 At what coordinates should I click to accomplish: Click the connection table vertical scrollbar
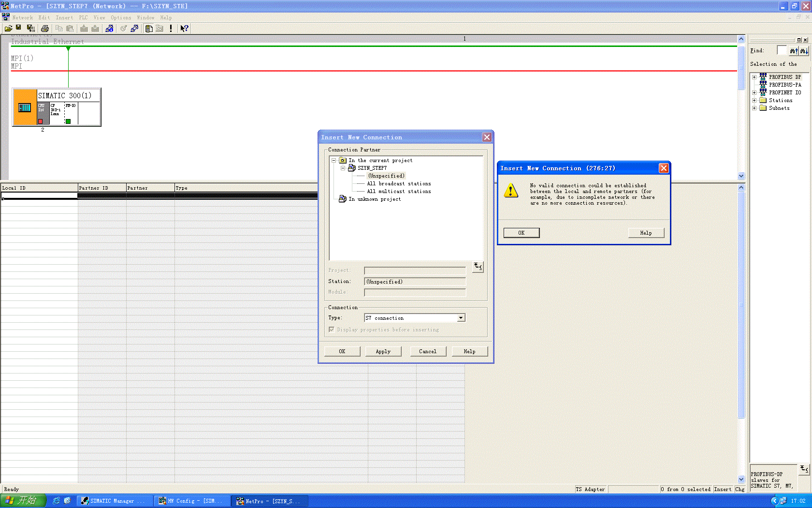[741, 333]
